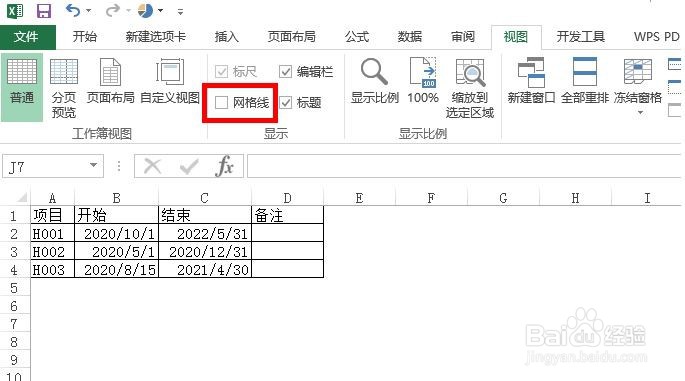This screenshot has height=381, width=685.
Task: Expand the Name Box dropdown arrow
Action: (93, 165)
